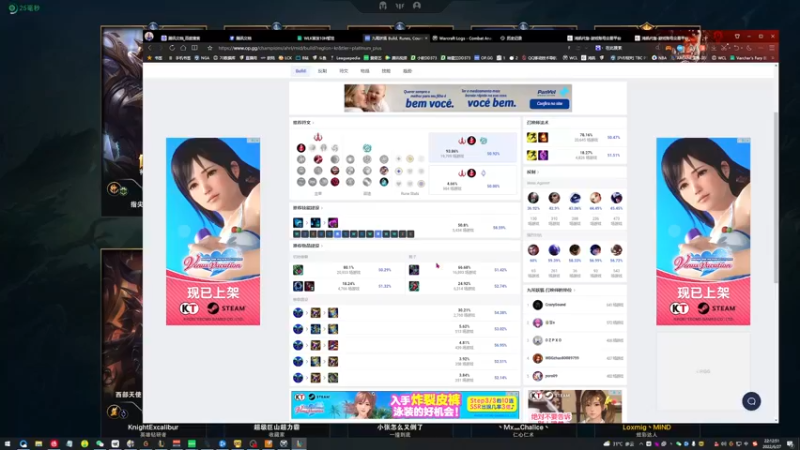Screen dimensions: 800x450
Task: Expand the summoner ranking section header
Action: pyautogui.click(x=551, y=290)
